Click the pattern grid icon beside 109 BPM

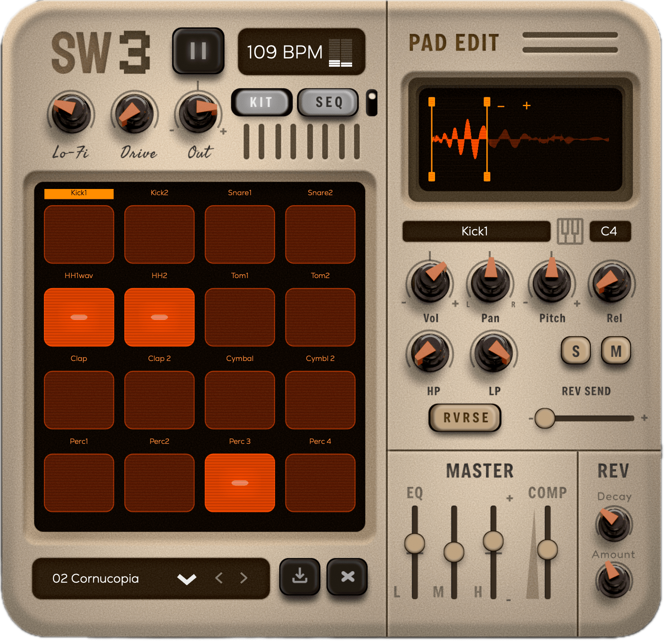[341, 52]
